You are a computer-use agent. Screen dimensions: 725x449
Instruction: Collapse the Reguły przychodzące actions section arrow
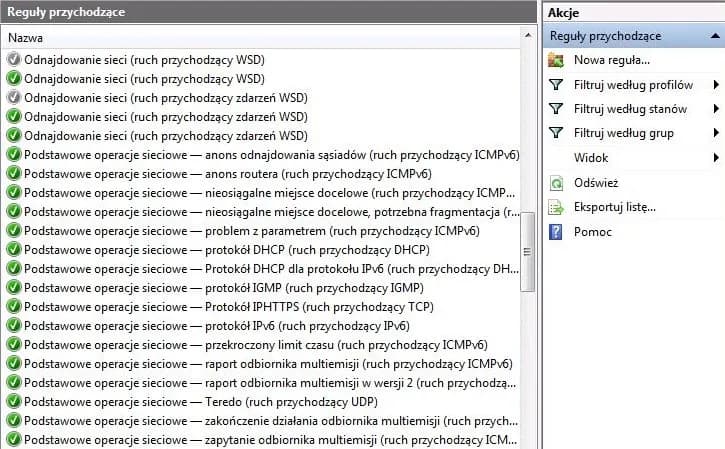pyautogui.click(x=715, y=36)
